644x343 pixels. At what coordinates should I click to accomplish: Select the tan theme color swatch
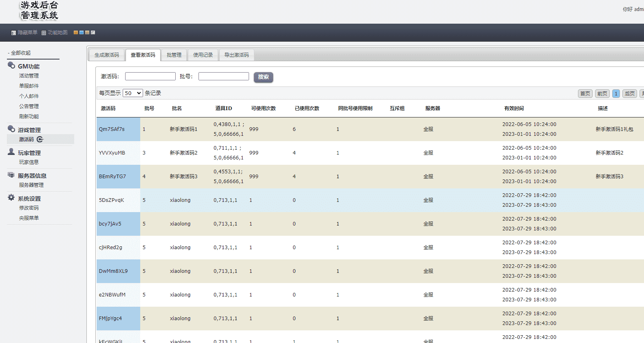87,33
